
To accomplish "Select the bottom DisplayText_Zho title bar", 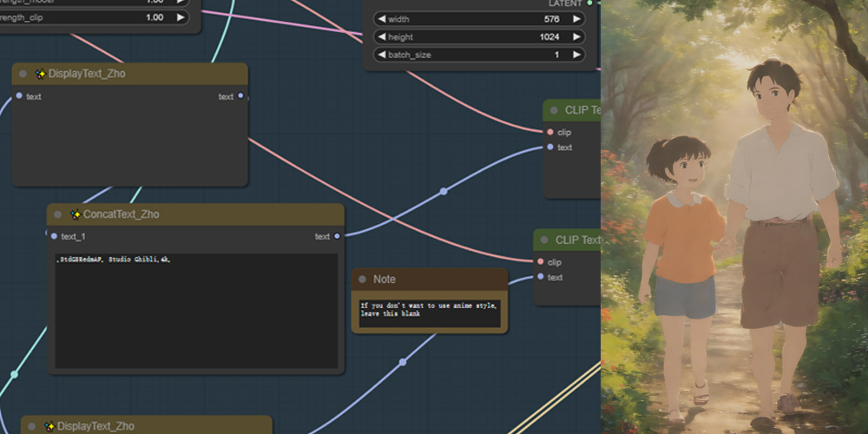I will [x=147, y=425].
